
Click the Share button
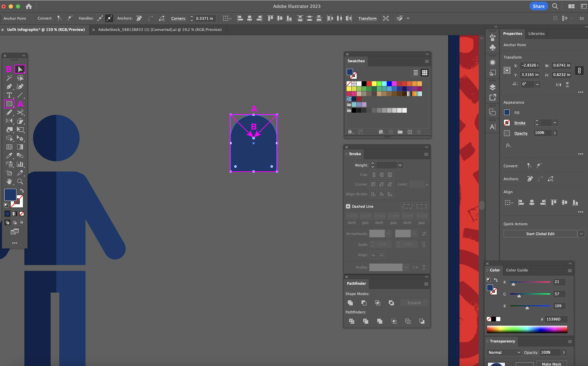[538, 6]
